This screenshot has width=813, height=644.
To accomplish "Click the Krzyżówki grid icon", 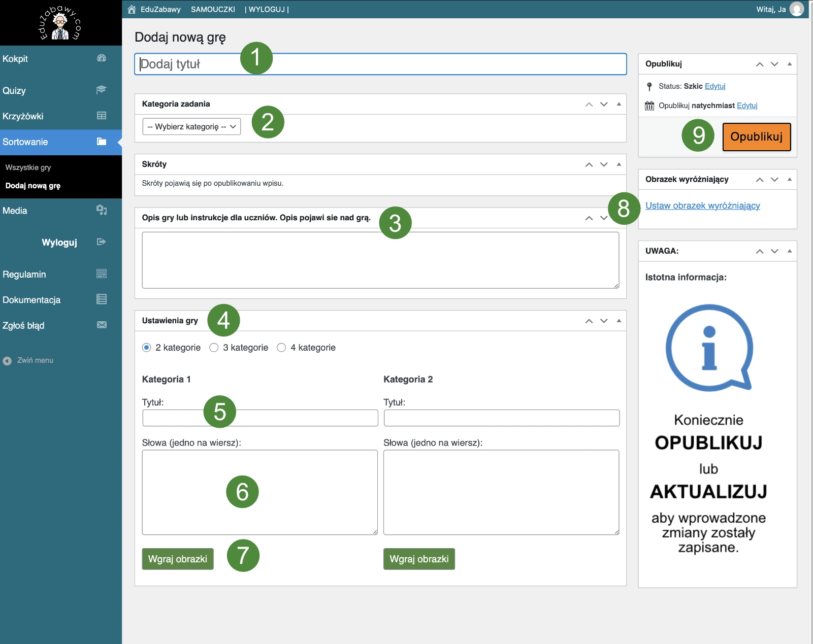I will [x=102, y=116].
